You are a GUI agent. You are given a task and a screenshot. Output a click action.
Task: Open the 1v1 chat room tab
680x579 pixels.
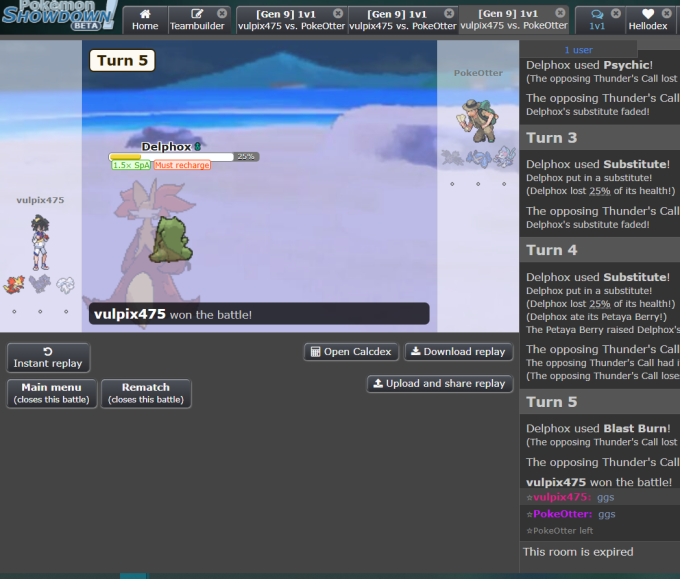click(x=597, y=20)
